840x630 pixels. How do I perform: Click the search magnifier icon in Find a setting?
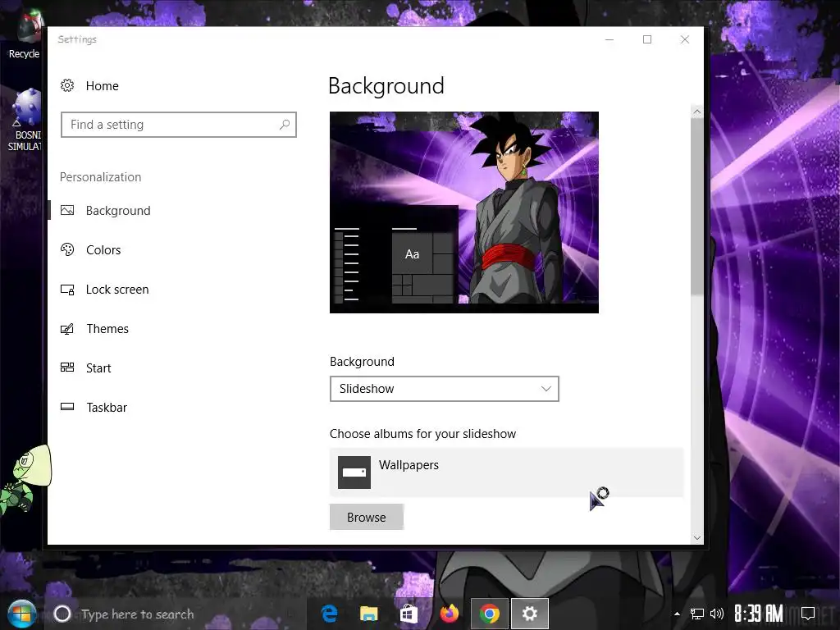(285, 125)
